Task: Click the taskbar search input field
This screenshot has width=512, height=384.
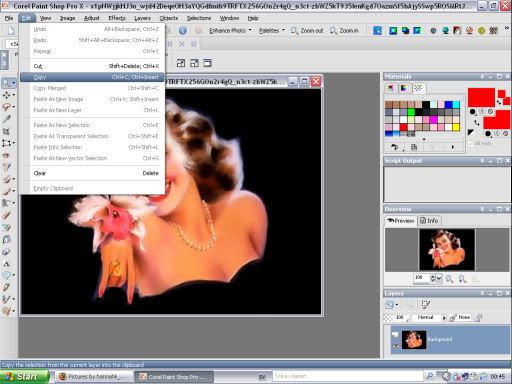Action: [348, 376]
